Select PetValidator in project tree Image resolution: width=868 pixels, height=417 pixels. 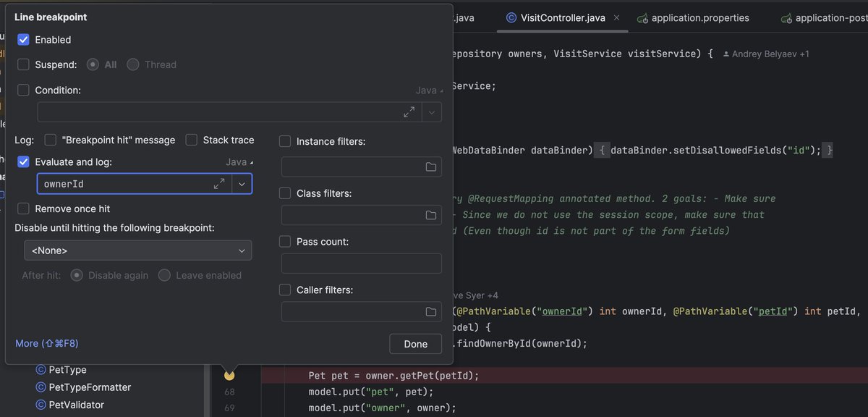point(76,405)
